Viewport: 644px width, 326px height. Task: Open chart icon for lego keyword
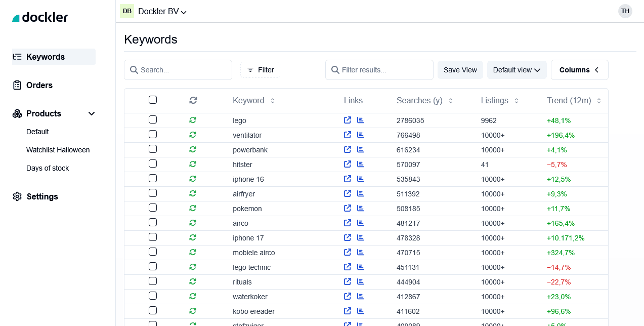(361, 120)
